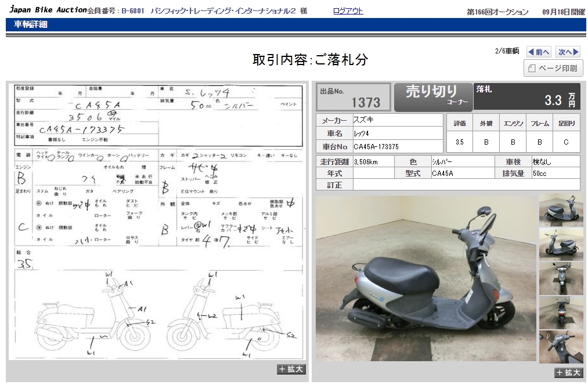The width and height of the screenshot is (588, 385).
Task: Print the page with ページ印刷 button
Action: 553,69
